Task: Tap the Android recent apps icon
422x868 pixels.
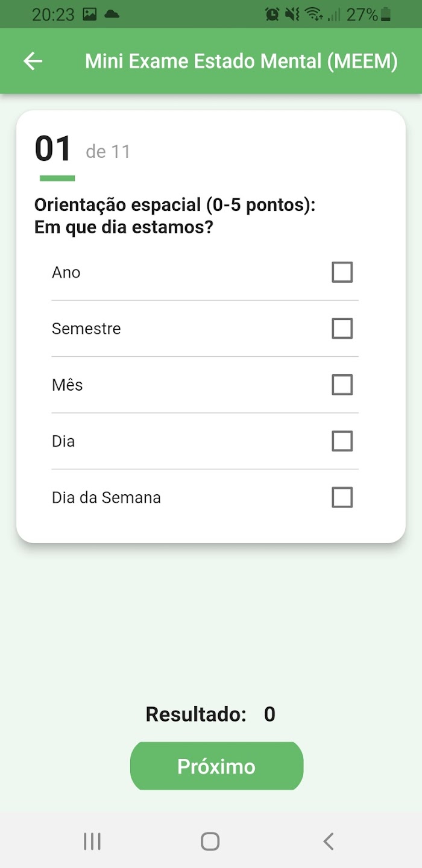Action: (x=92, y=841)
